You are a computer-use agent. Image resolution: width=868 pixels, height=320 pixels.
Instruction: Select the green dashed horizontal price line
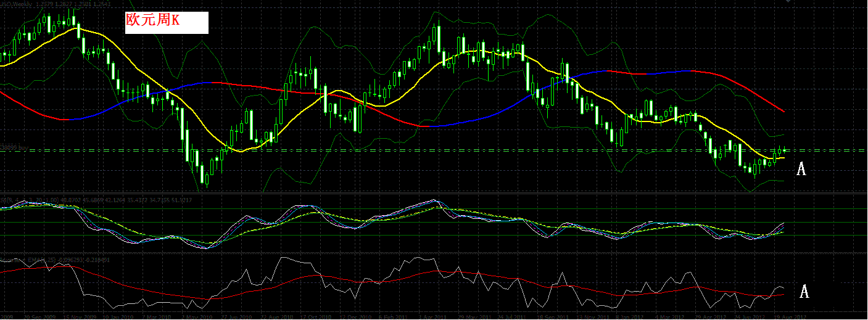(432, 150)
